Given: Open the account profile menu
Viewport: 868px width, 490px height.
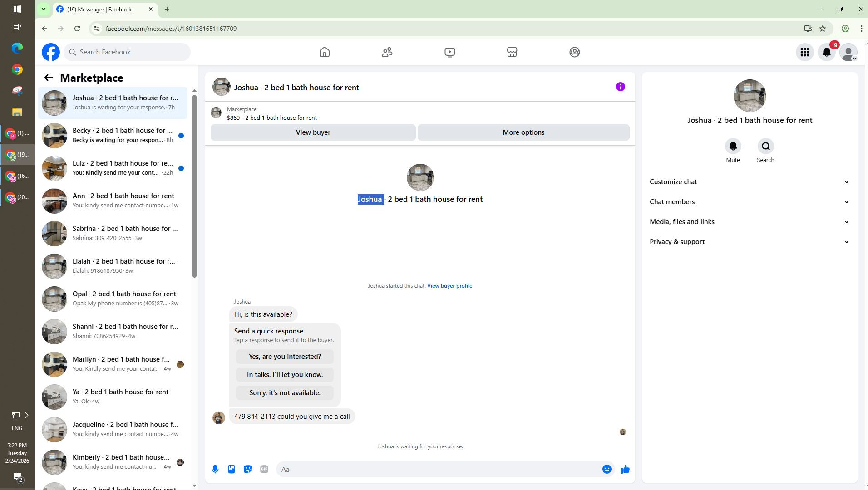Looking at the screenshot, I should (x=848, y=52).
